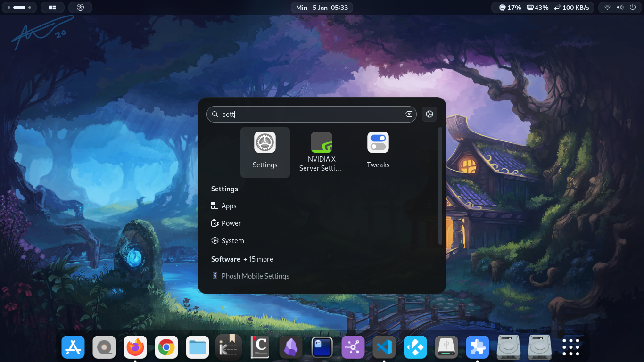644x362 pixels.
Task: Click the search input field
Action: pos(312,114)
